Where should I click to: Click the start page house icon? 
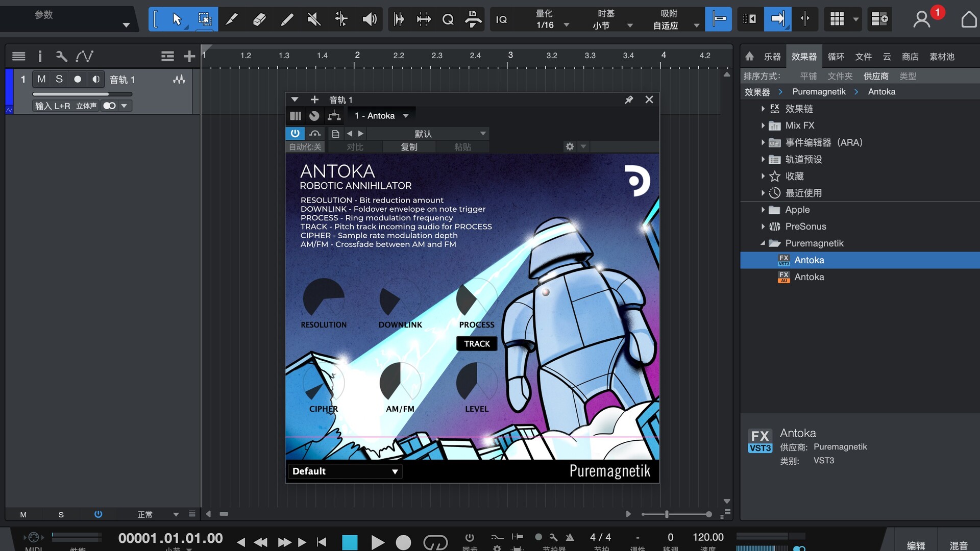point(968,19)
